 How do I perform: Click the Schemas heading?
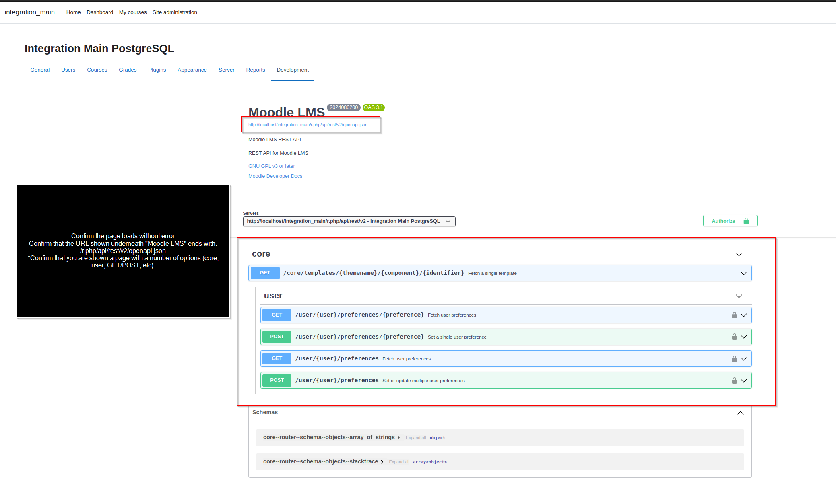pyautogui.click(x=265, y=413)
